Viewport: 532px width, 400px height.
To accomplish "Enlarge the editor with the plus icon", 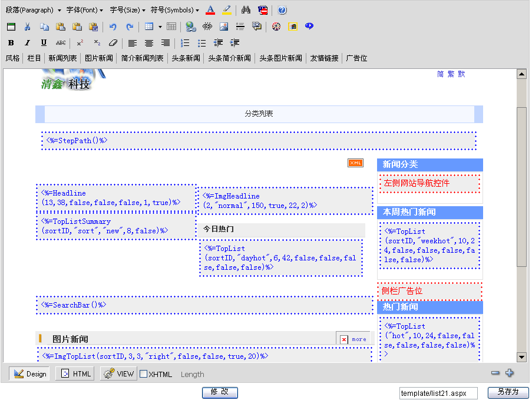I will click(x=509, y=373).
